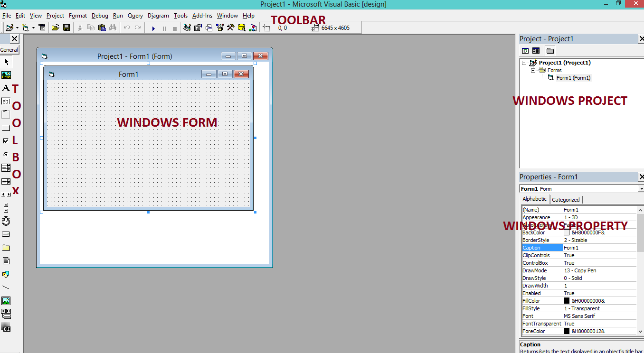Image resolution: width=644 pixels, height=353 pixels.
Task: Select the Label tool in the toolbox
Action: 6,88
